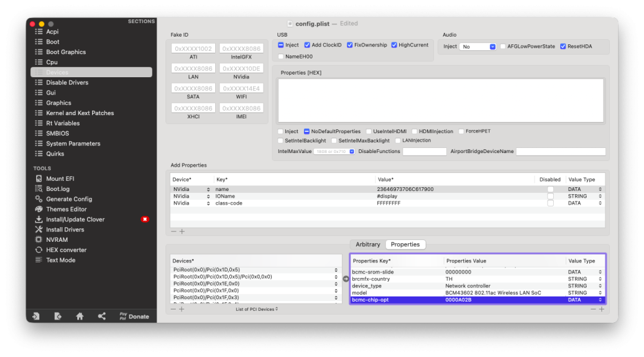The width and height of the screenshot is (644, 357).
Task: Open the Install Drivers tool
Action: pos(65,230)
